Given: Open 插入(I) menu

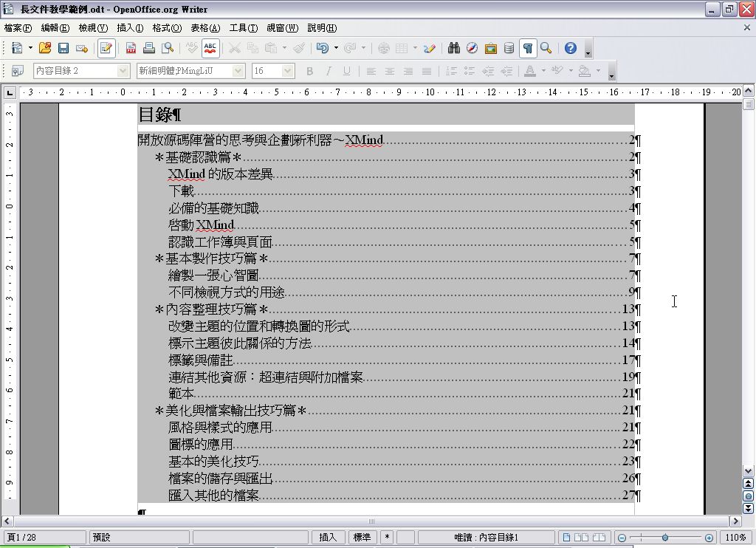Looking at the screenshot, I should coord(130,28).
